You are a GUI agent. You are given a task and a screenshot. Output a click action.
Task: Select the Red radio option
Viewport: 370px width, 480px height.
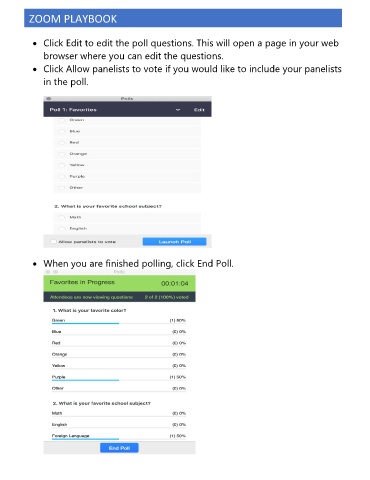pos(62,143)
